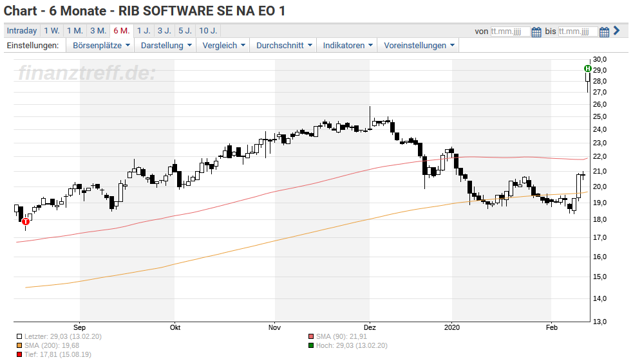Screen dimensions: 633x364
Task: Click the red T low marker on chart
Action: [x=26, y=222]
